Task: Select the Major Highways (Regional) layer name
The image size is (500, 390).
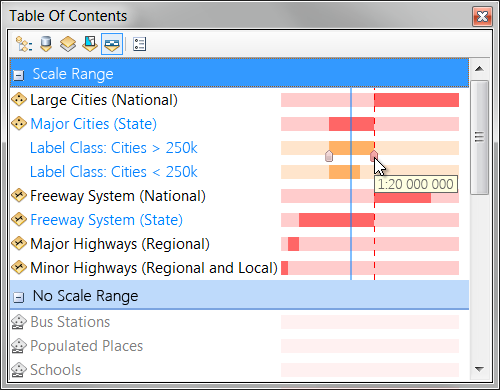Action: point(120,244)
